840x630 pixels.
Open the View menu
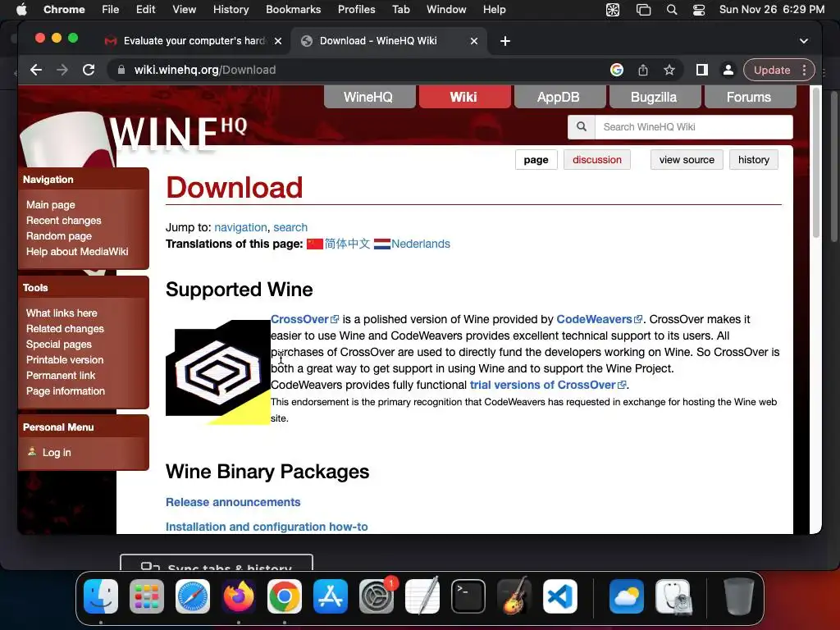[184, 9]
